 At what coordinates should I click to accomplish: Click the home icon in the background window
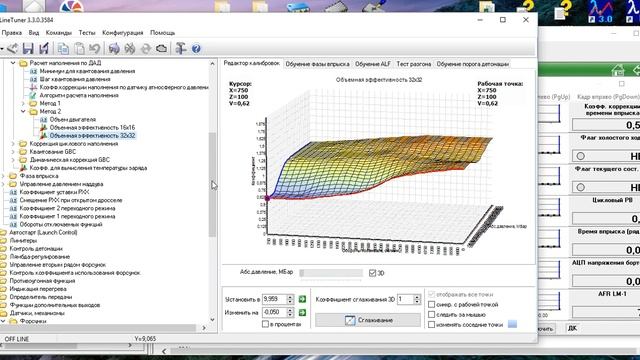618,71
